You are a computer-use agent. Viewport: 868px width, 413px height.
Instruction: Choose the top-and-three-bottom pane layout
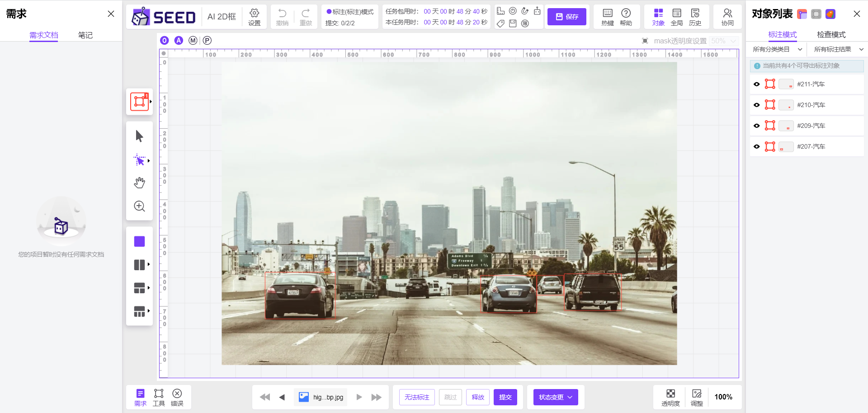[x=139, y=311]
